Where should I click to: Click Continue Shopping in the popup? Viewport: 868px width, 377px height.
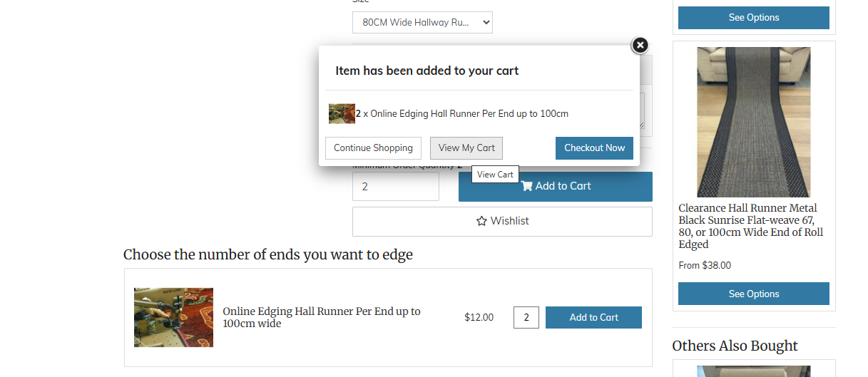click(373, 148)
